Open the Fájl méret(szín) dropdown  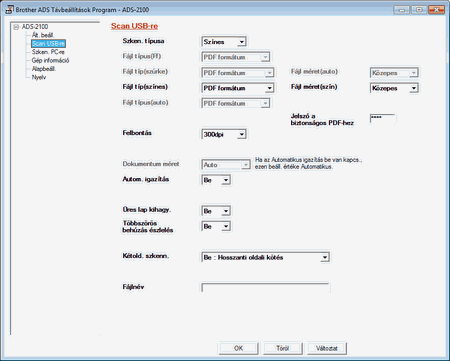(394, 88)
